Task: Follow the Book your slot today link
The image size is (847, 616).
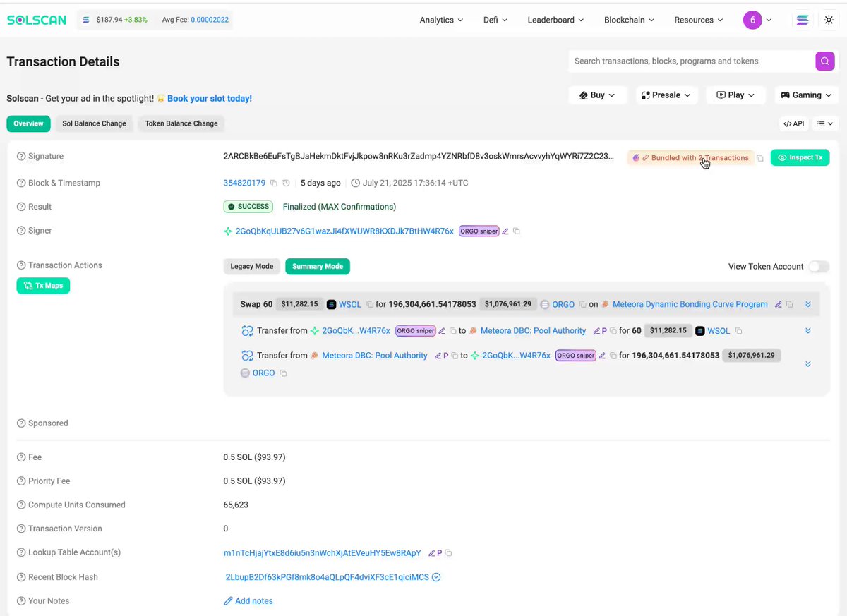Action: (210, 99)
